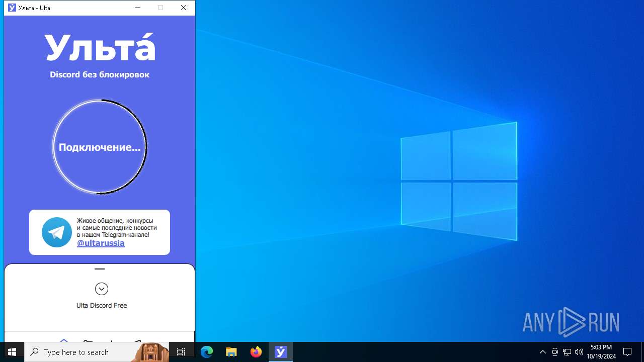
Task: Show hidden system tray icons
Action: pos(542,352)
